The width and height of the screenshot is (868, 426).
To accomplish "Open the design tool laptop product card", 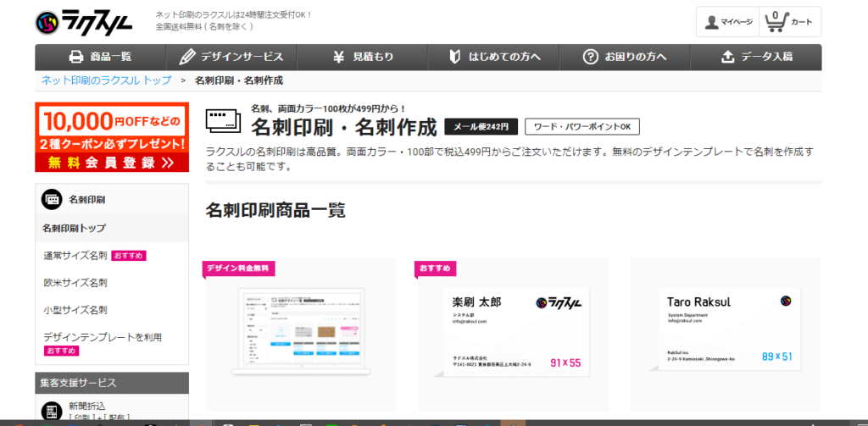I will tap(301, 335).
